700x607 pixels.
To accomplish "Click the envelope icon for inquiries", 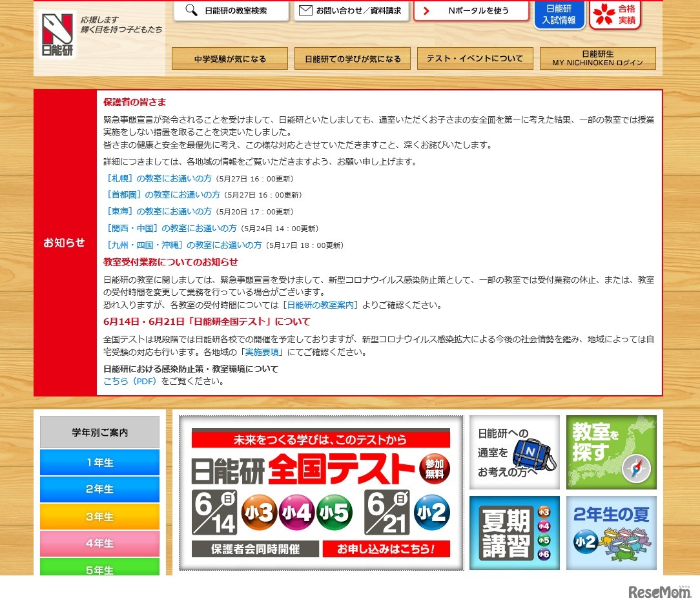I will point(305,10).
